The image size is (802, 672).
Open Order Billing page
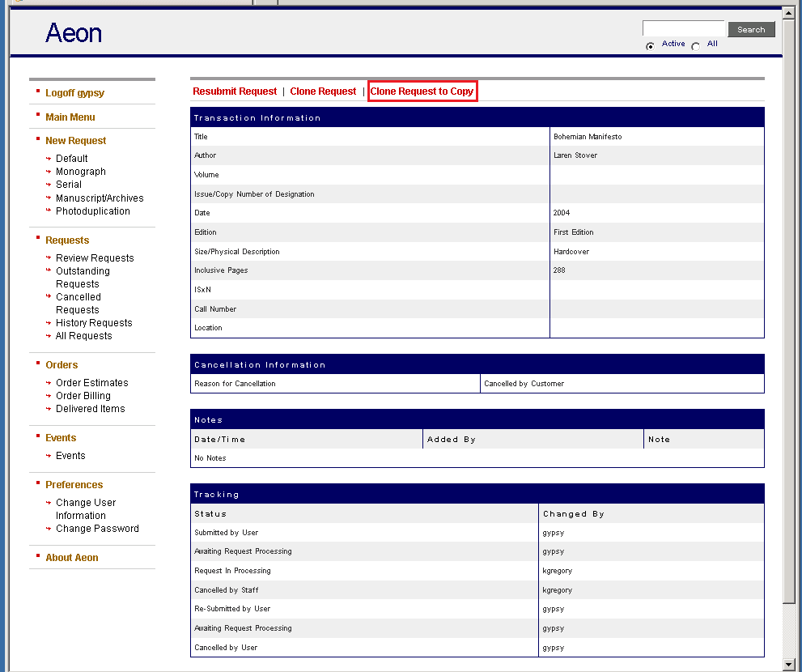(x=83, y=396)
